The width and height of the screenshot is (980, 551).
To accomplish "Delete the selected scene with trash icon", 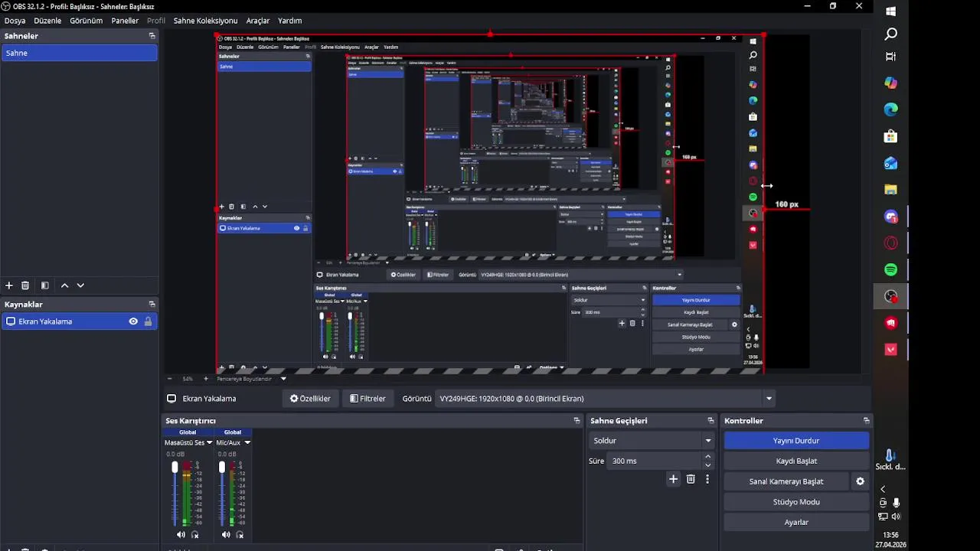I will pos(25,285).
